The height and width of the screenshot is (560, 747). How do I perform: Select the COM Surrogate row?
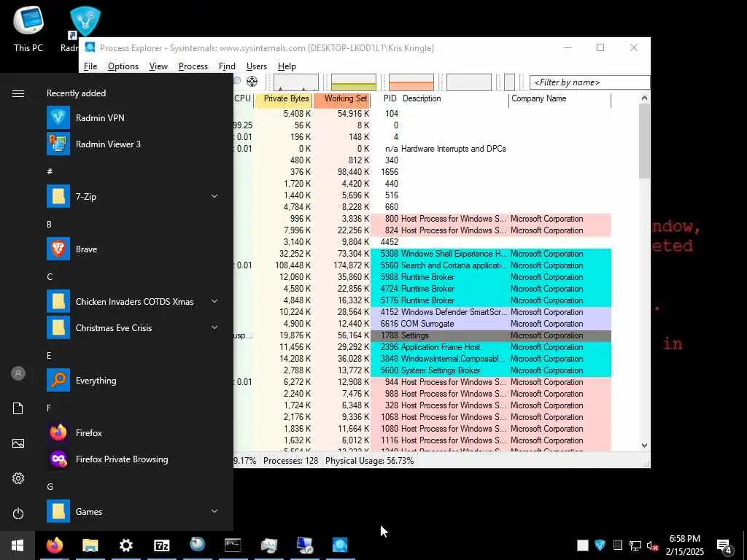point(422,324)
